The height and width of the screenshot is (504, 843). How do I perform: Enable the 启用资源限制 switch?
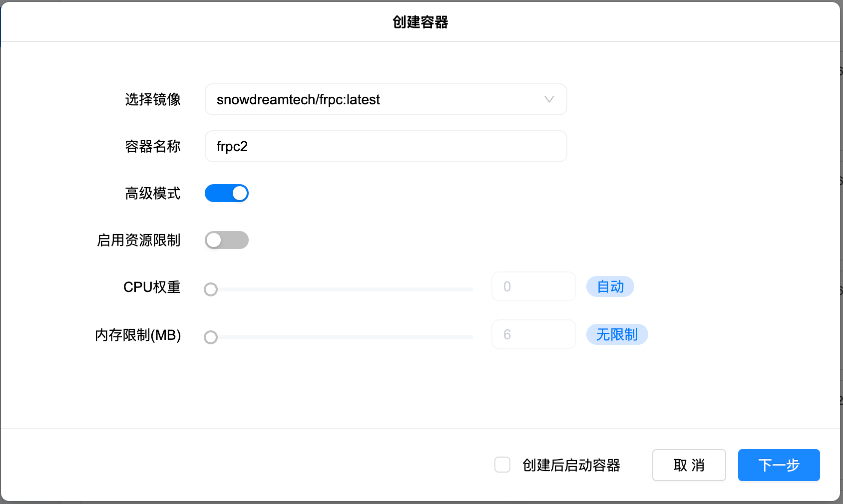[x=227, y=240]
